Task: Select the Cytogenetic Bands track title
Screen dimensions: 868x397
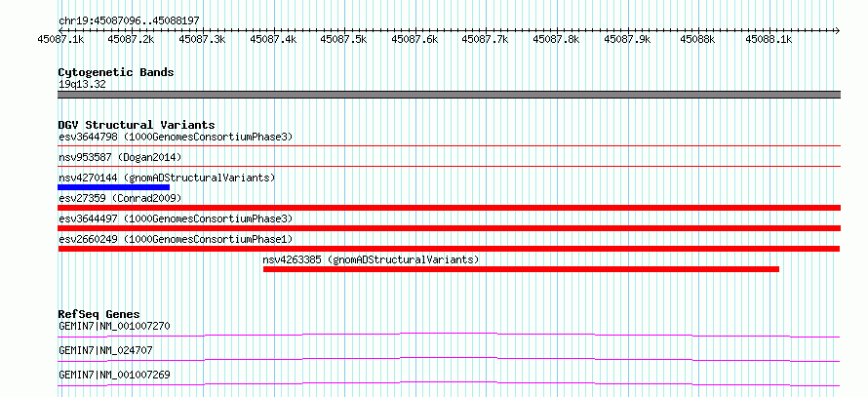Action: coord(116,72)
